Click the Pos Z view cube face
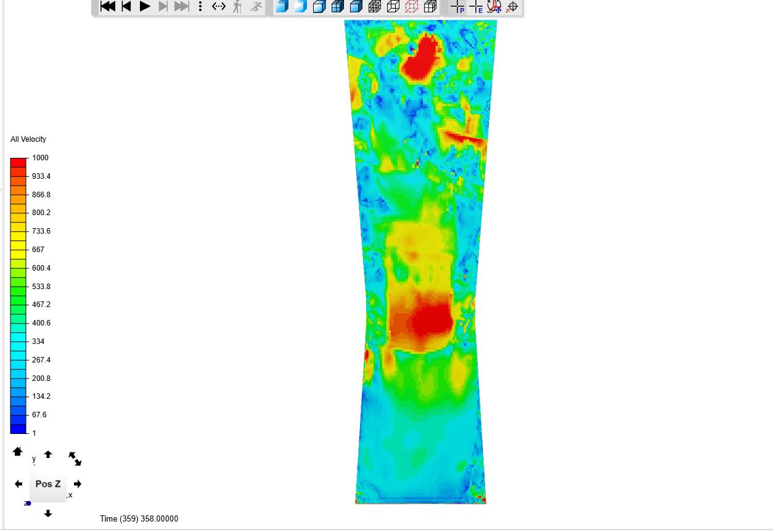This screenshot has width=773, height=532. pos(48,484)
